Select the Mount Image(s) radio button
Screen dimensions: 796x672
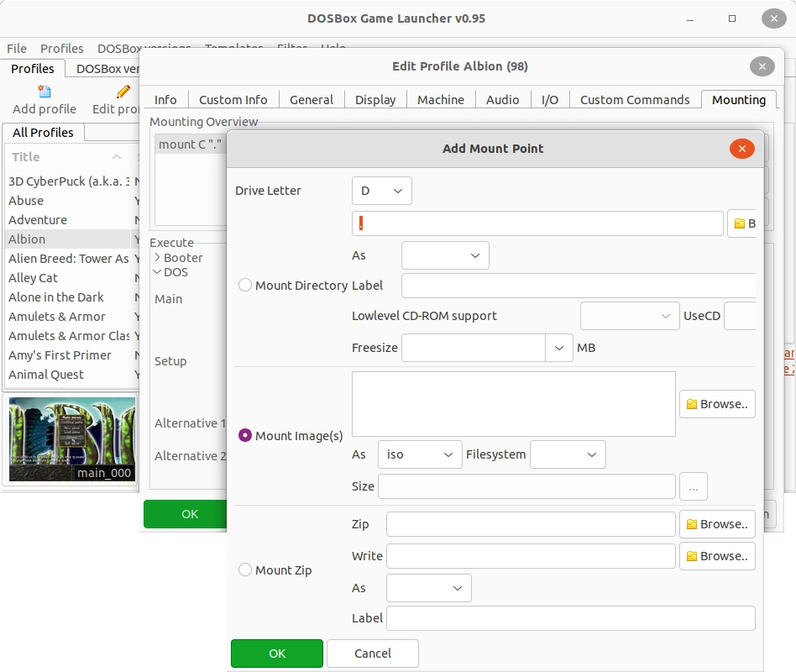coord(245,435)
